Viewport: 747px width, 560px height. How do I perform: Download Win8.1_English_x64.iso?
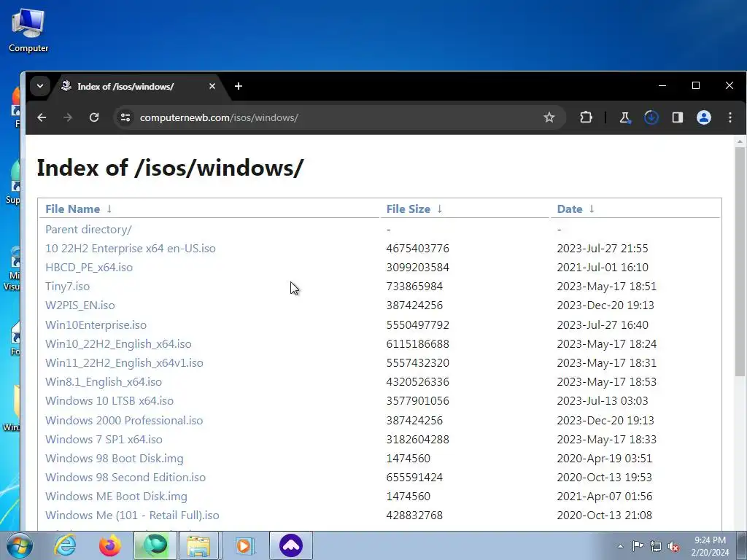[104, 382]
